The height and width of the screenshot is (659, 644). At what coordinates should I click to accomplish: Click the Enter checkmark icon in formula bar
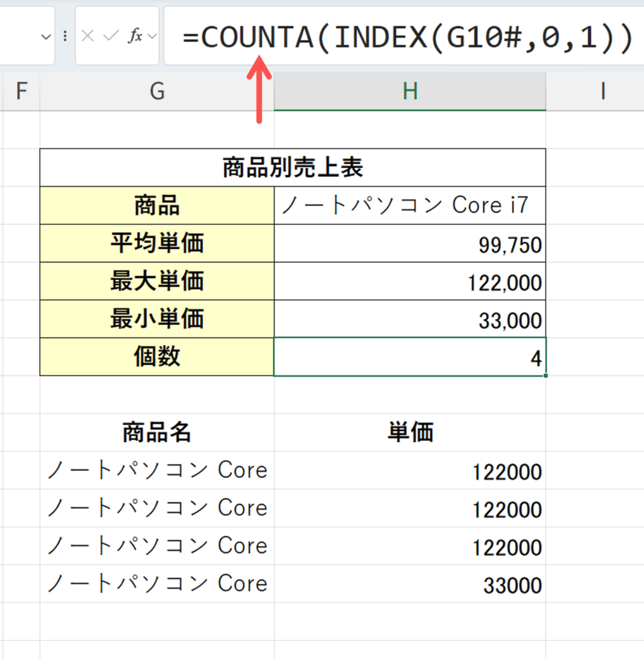tap(111, 36)
